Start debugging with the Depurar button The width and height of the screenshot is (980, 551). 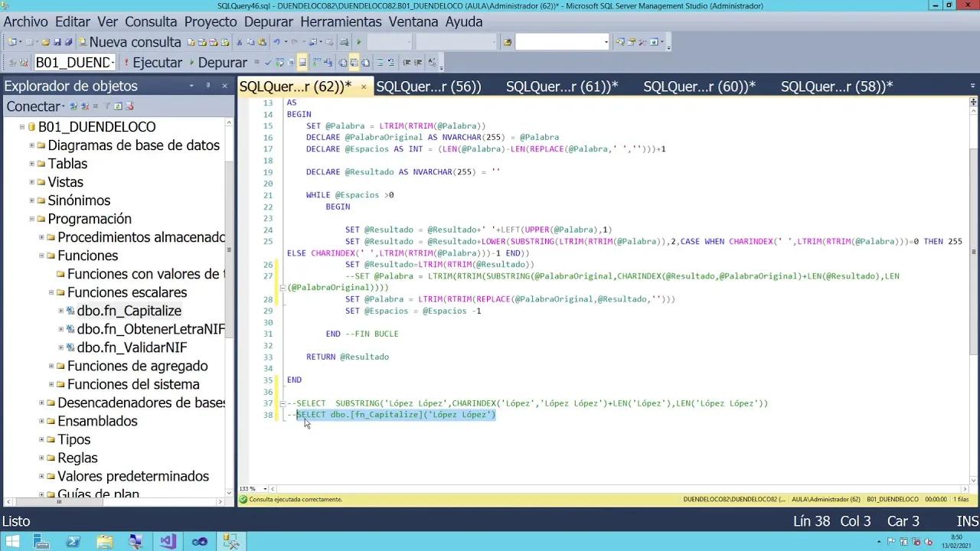point(218,63)
